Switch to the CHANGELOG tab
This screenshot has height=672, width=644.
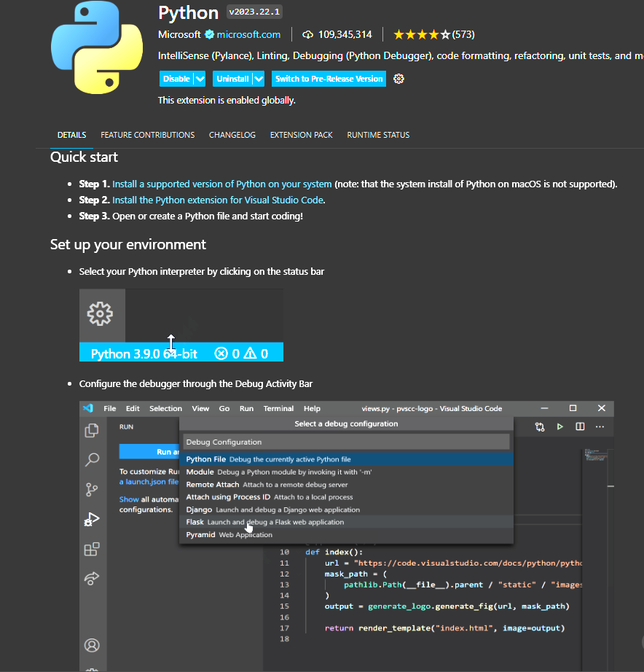click(232, 135)
